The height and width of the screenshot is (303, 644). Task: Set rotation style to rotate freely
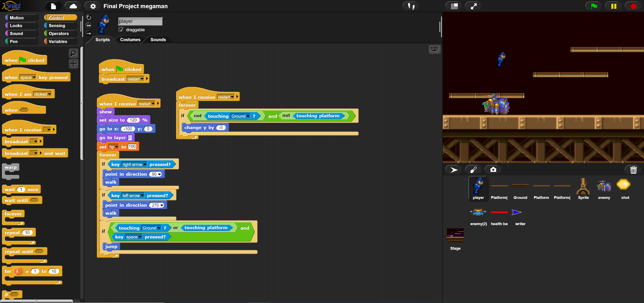point(89,17)
